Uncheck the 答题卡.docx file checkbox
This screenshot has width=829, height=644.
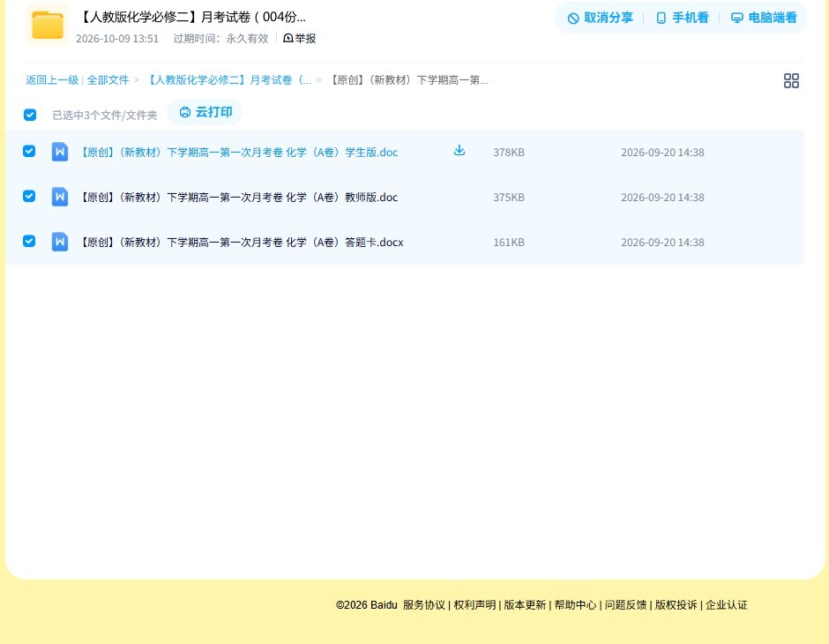pyautogui.click(x=29, y=241)
